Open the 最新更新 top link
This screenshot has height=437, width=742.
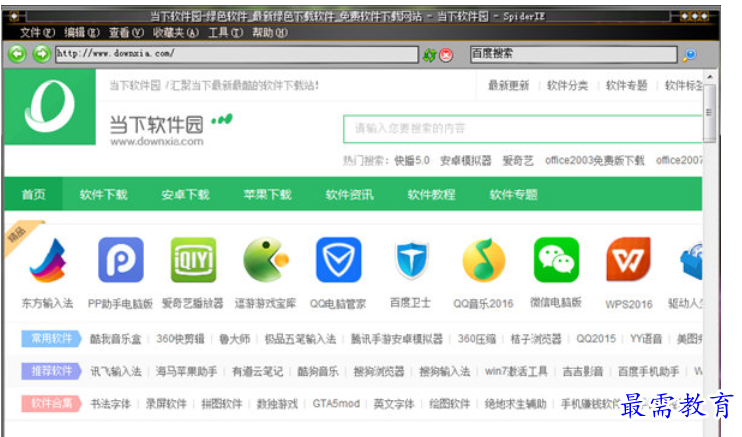click(509, 86)
